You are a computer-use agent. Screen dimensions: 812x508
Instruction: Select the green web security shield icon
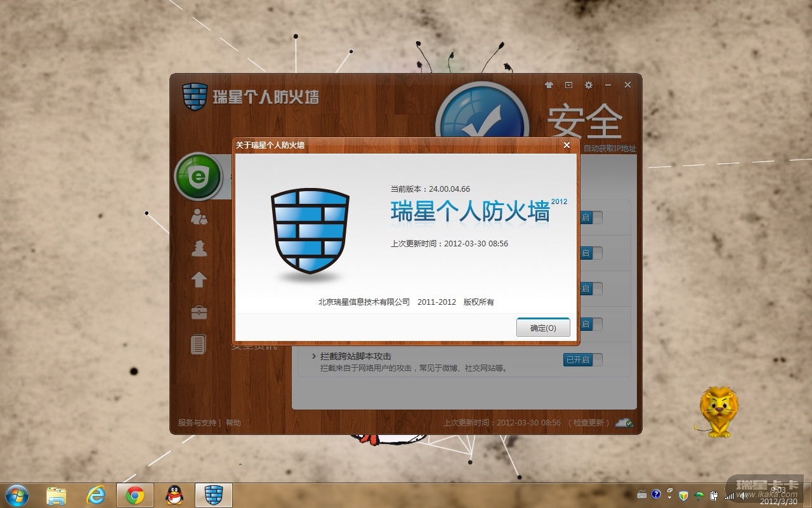coord(199,176)
